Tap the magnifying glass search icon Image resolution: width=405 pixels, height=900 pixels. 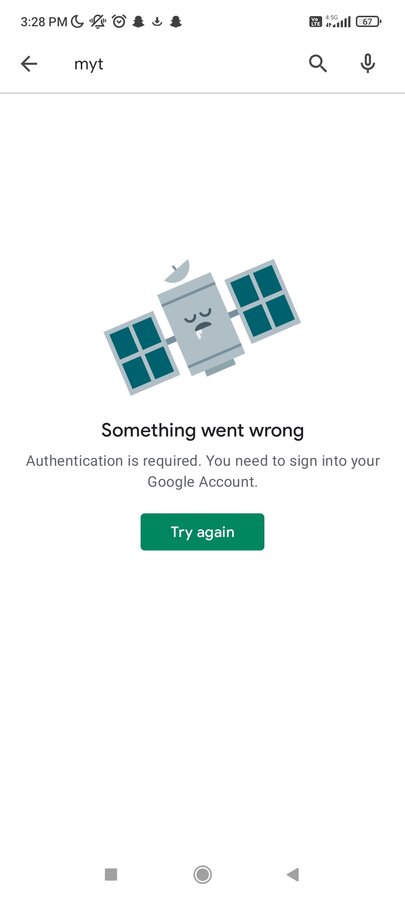(x=318, y=64)
